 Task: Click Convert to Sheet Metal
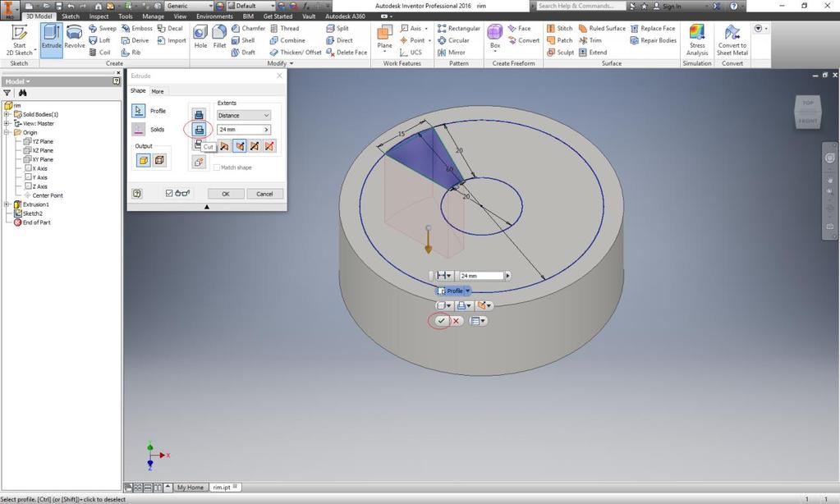(x=732, y=39)
